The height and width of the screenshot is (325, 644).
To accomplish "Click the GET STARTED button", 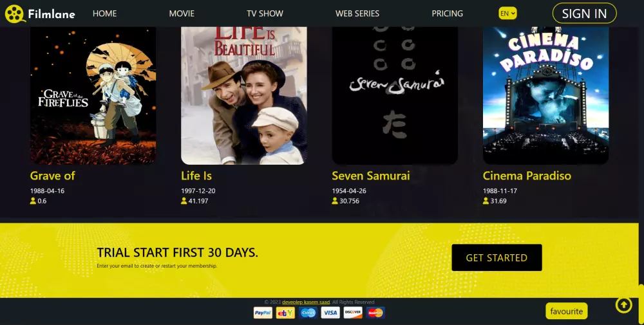I will tap(497, 257).
